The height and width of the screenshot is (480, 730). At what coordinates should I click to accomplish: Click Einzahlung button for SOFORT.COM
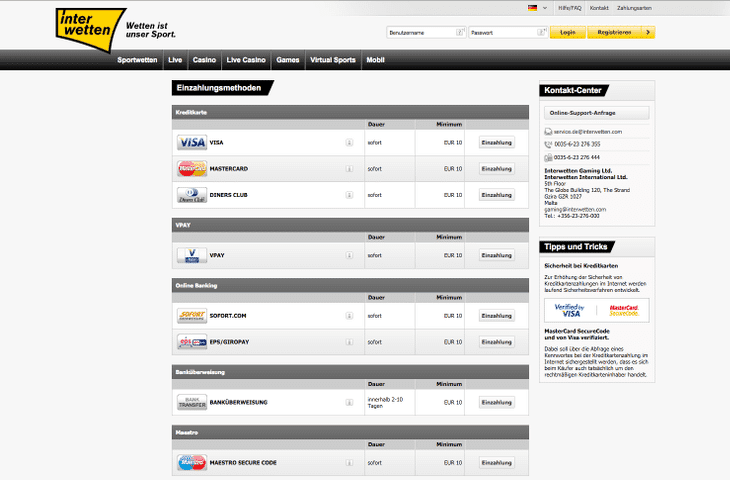pyautogui.click(x=497, y=316)
